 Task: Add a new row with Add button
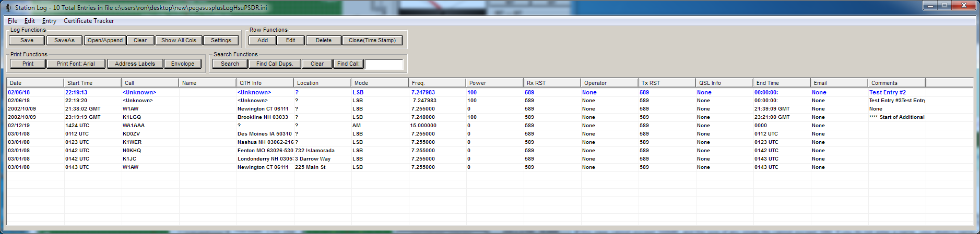[x=262, y=40]
